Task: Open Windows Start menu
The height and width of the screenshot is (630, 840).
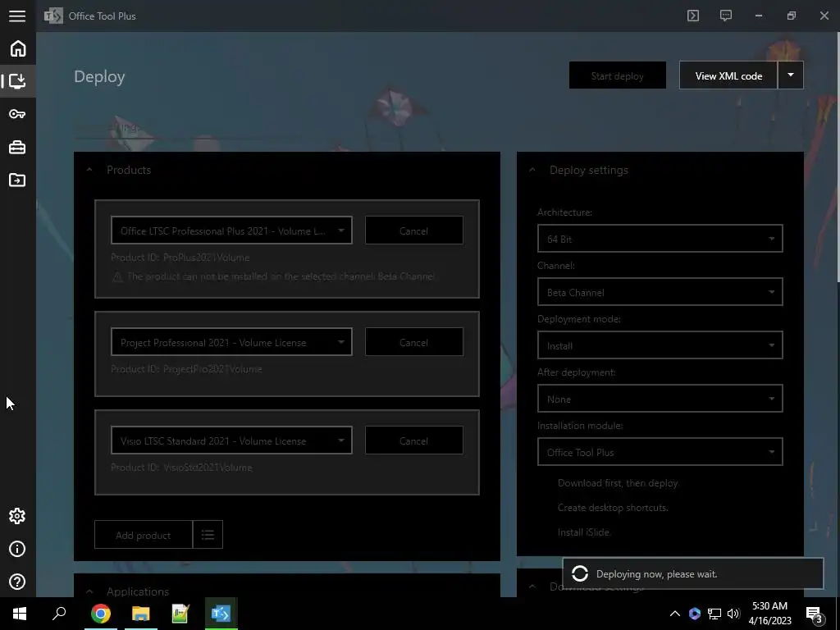Action: 20,614
